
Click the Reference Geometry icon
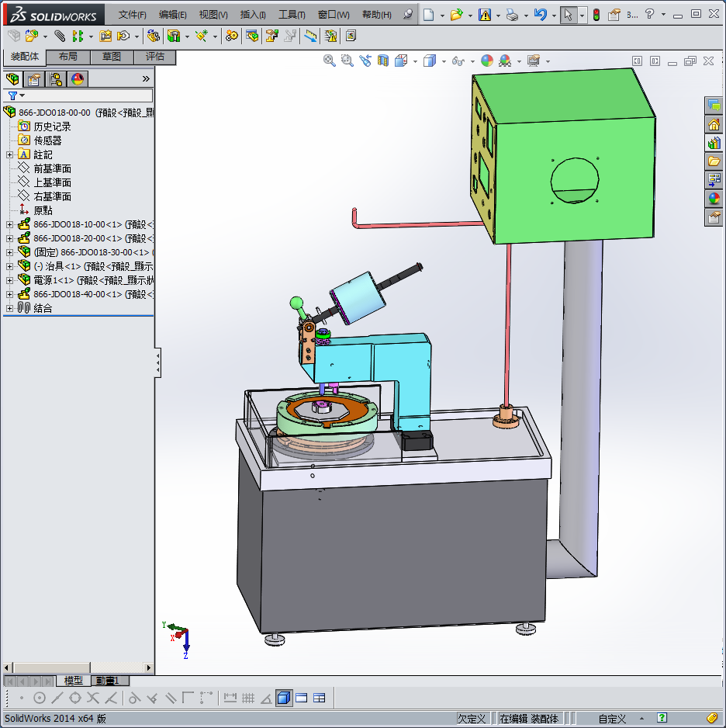[202, 36]
